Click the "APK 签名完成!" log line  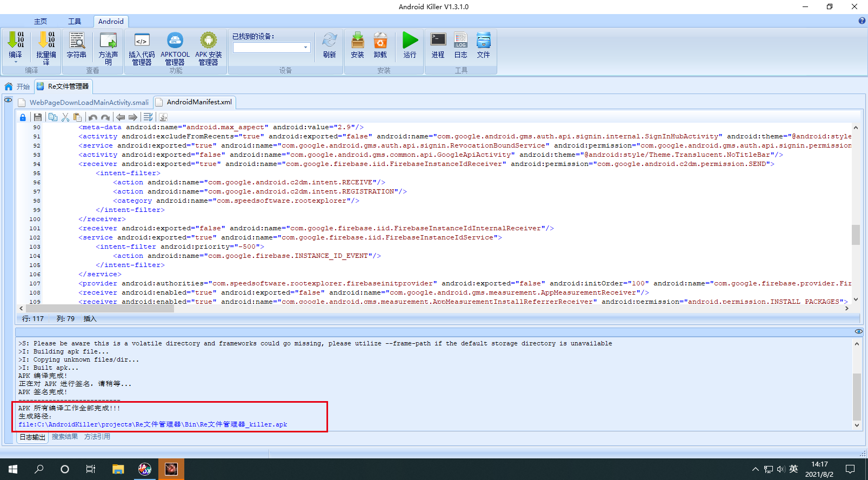coord(43,392)
